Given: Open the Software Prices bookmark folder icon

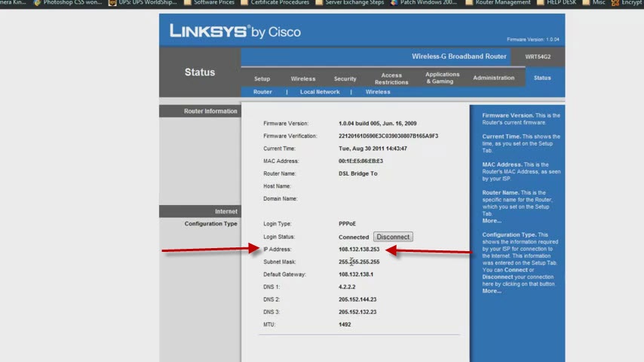Looking at the screenshot, I should click(x=188, y=2).
